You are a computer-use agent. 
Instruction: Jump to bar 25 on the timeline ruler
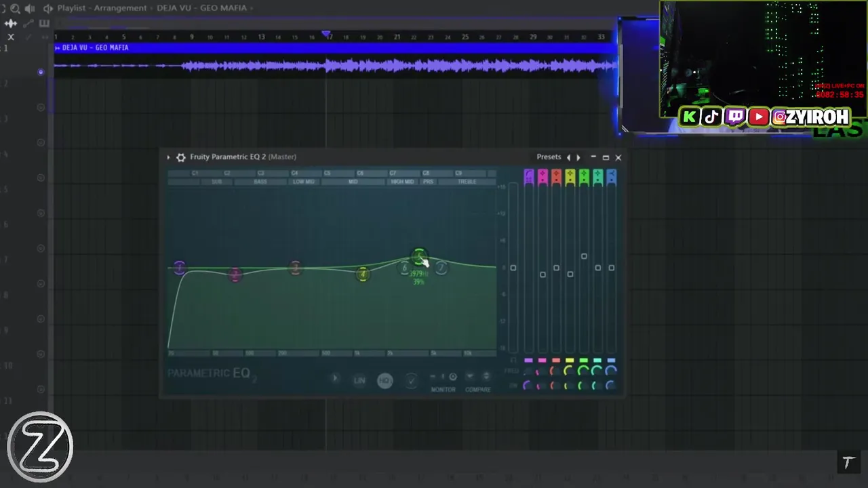(x=465, y=37)
